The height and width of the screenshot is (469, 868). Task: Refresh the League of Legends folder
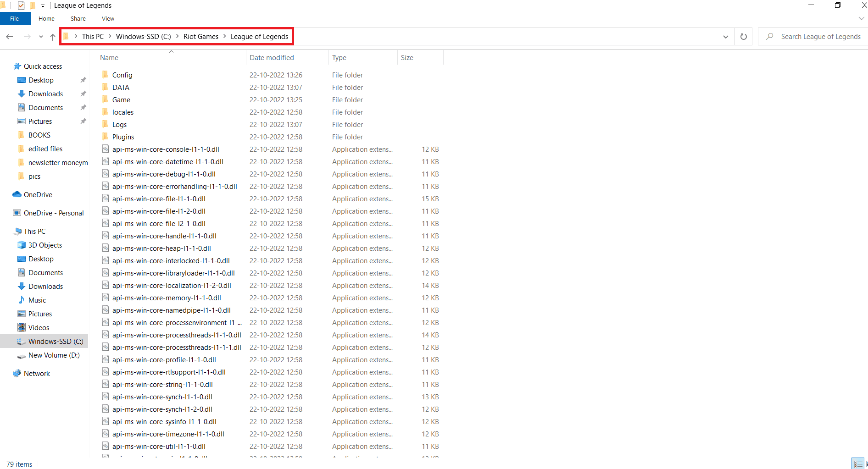pos(744,37)
